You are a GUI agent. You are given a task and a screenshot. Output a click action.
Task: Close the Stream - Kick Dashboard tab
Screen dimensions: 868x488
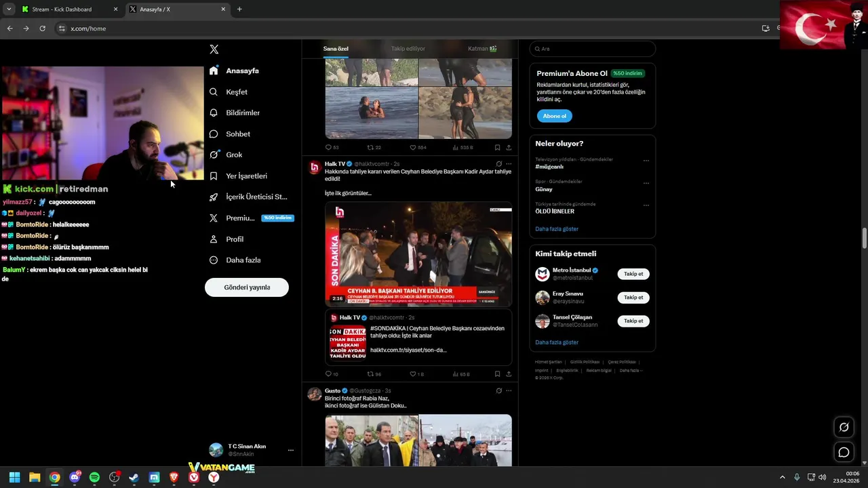[115, 9]
